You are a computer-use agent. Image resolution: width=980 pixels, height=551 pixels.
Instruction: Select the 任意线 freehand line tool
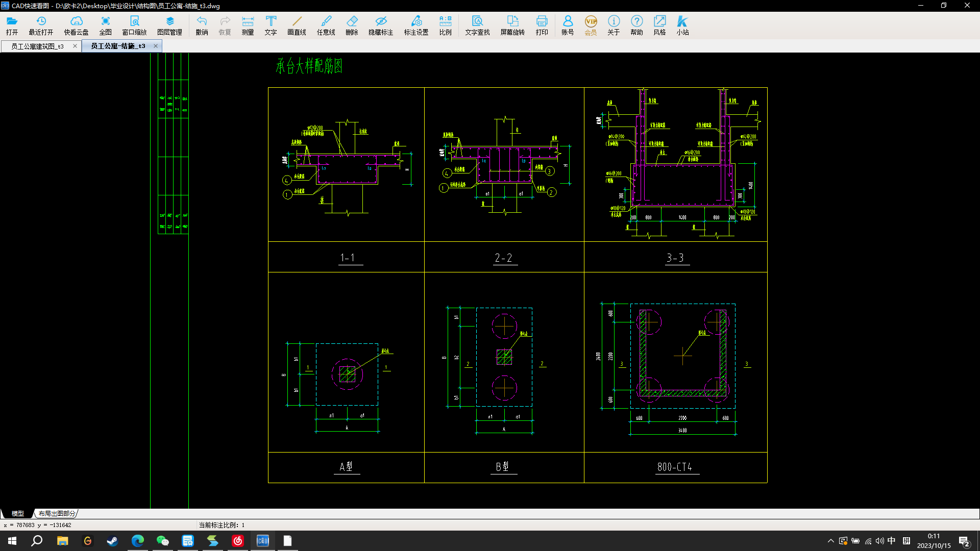point(326,25)
